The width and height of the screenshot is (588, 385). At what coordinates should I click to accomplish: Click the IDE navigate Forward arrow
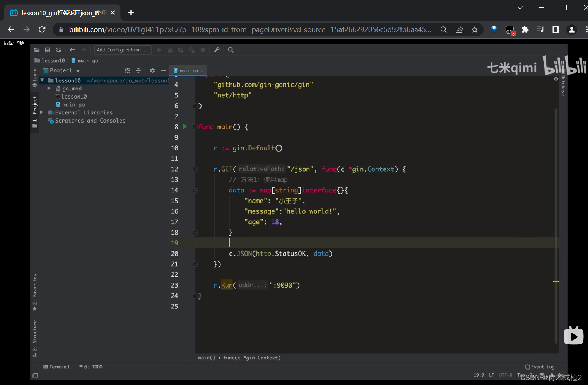click(x=83, y=50)
